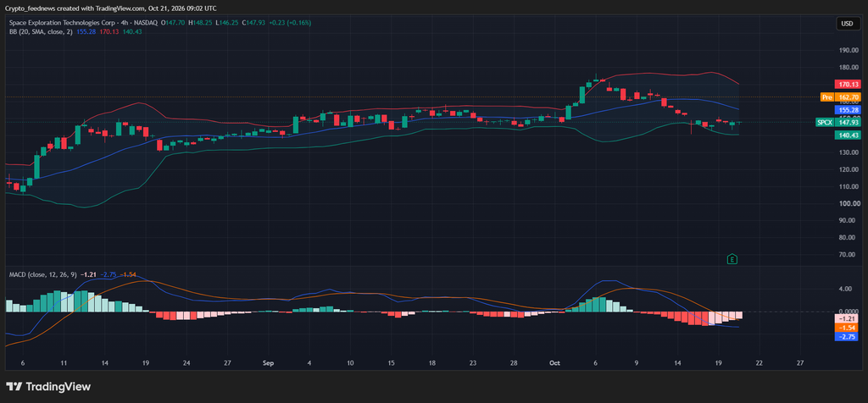The image size is (868, 403).
Task: Click the green earnings E marker
Action: click(733, 259)
